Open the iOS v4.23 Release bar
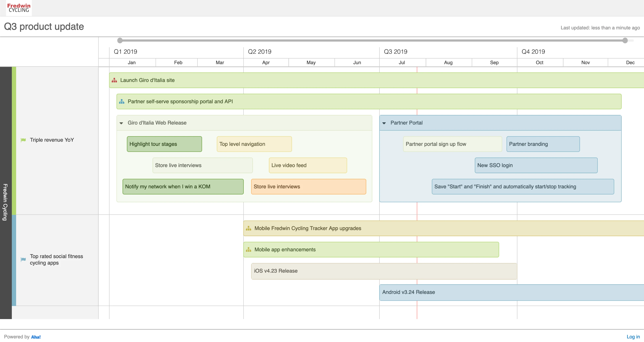The image size is (644, 342). [384, 271]
